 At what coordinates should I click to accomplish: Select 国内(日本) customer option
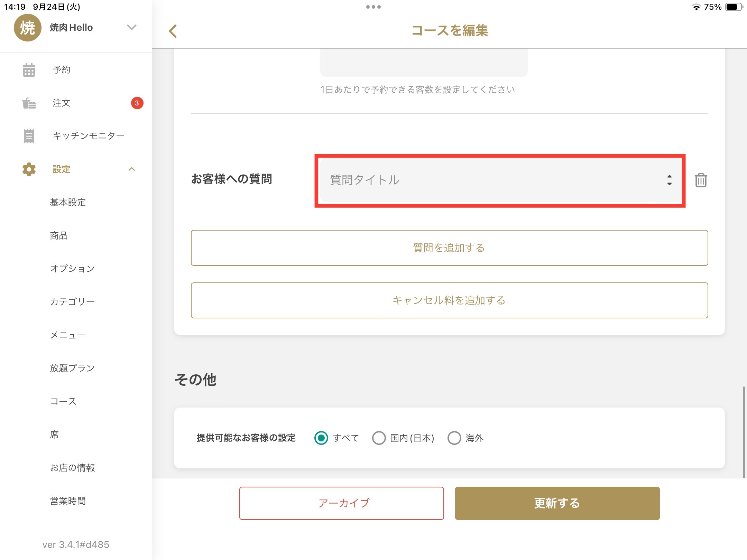[x=379, y=438]
